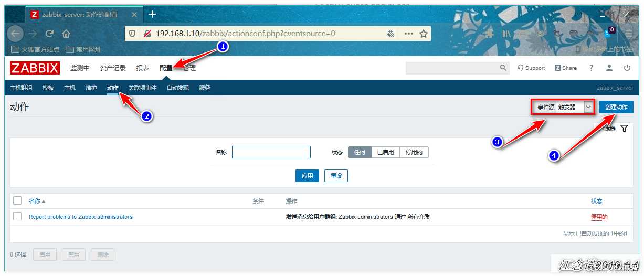644x276 pixels.
Task: Toggle the filter funnel icon
Action: tap(624, 129)
